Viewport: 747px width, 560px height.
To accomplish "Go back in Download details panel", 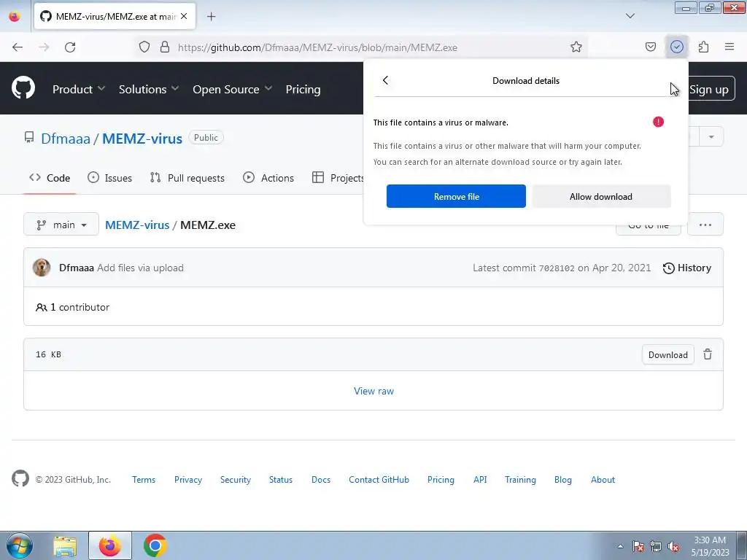I will click(x=385, y=80).
